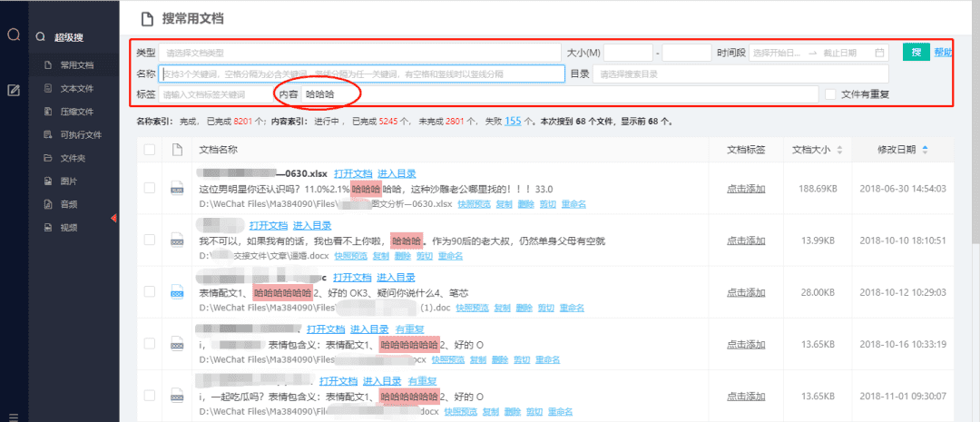Click the docx icon in 2018-11-01 row
The image size is (980, 422).
pos(177,396)
